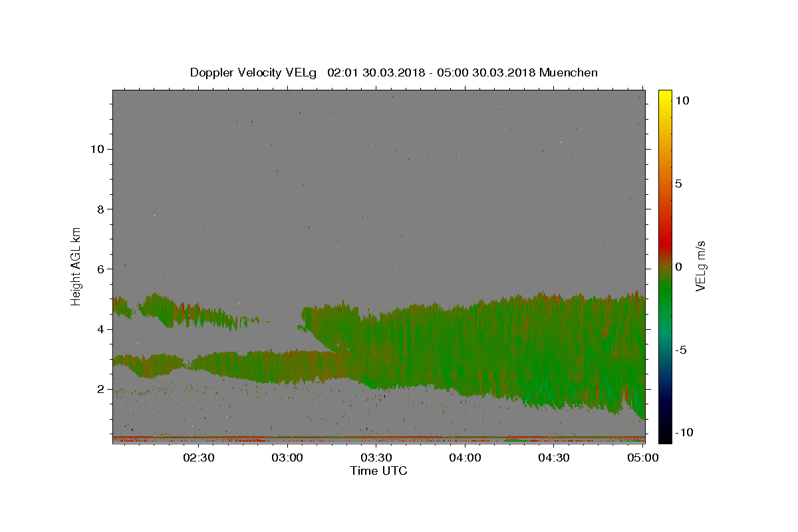Click the plot title 'Doppler Velocity VELg'
The width and height of the screenshot is (798, 532).
click(255, 72)
